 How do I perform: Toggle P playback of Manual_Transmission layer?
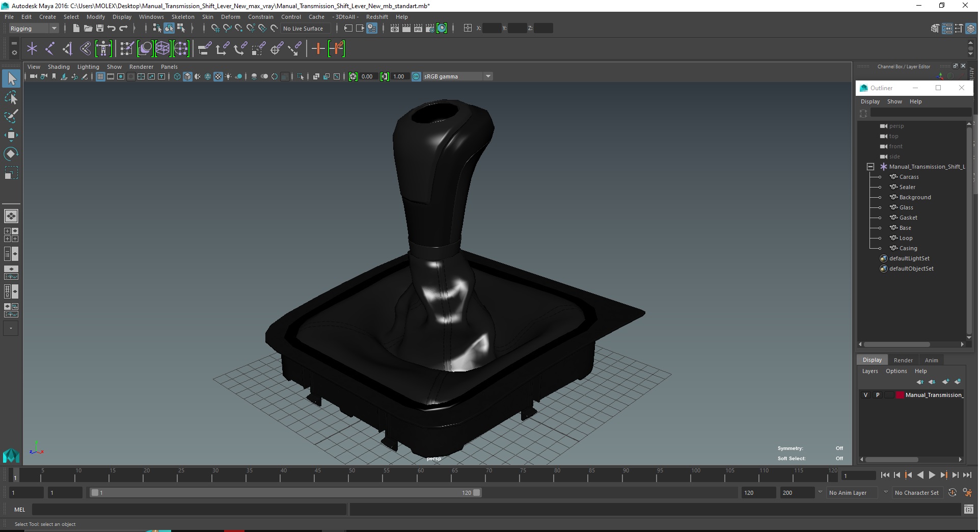pyautogui.click(x=878, y=395)
